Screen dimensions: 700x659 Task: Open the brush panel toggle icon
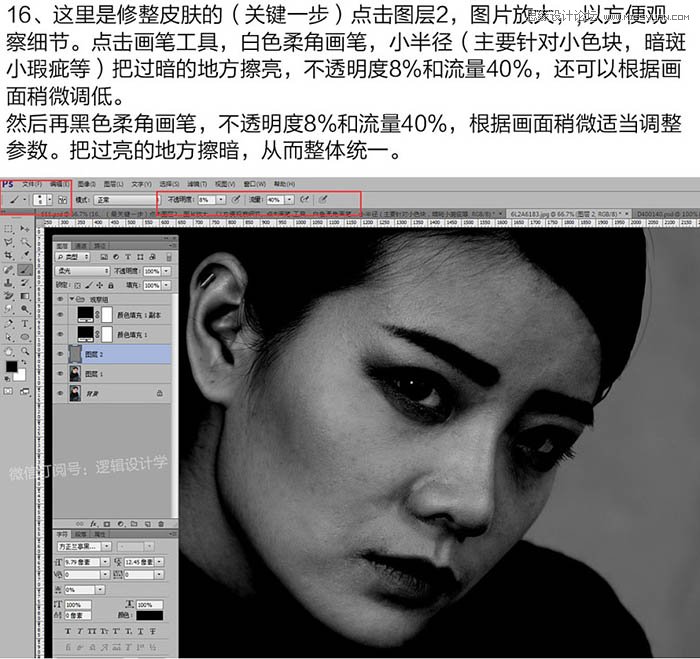tap(62, 200)
